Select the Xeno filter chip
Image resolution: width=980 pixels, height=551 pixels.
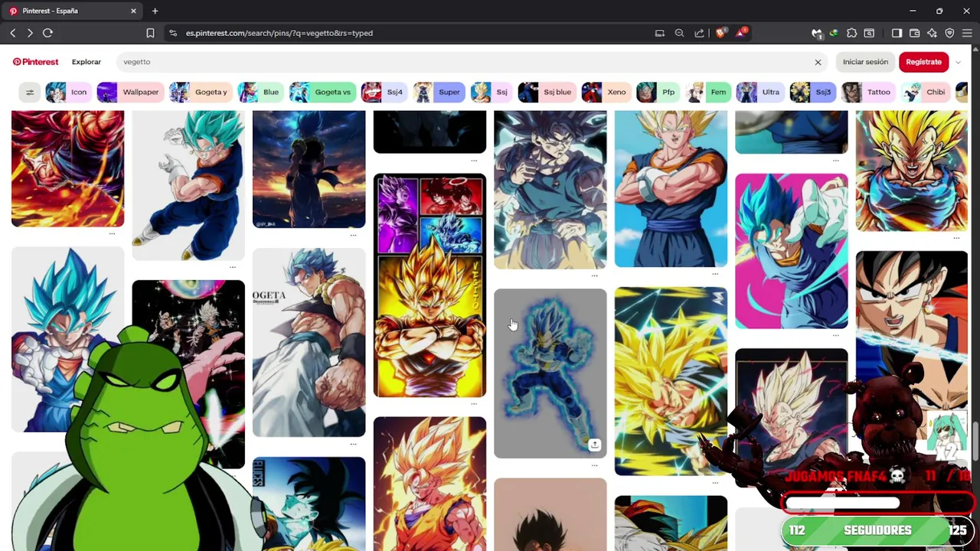606,92
